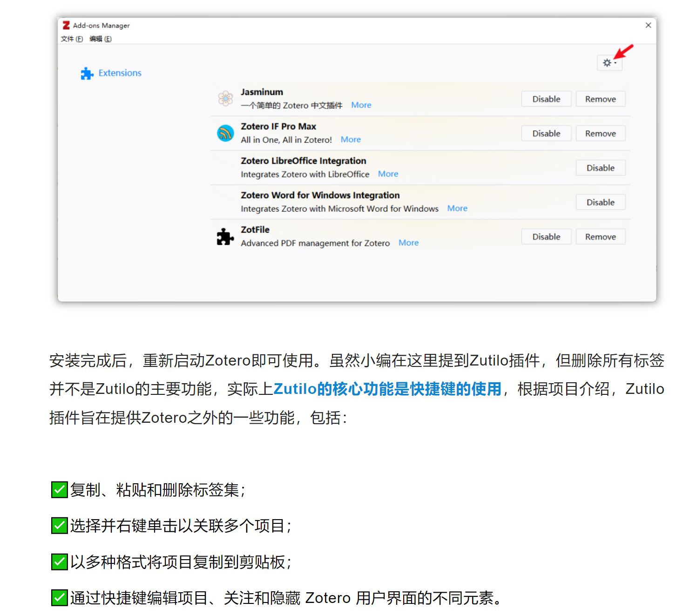Viewport: 696px width, 616px height.
Task: Open More link for Word for Windows Integration
Action: [457, 209]
